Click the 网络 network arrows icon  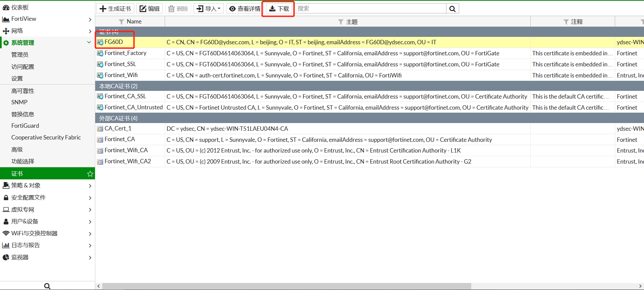coord(6,31)
